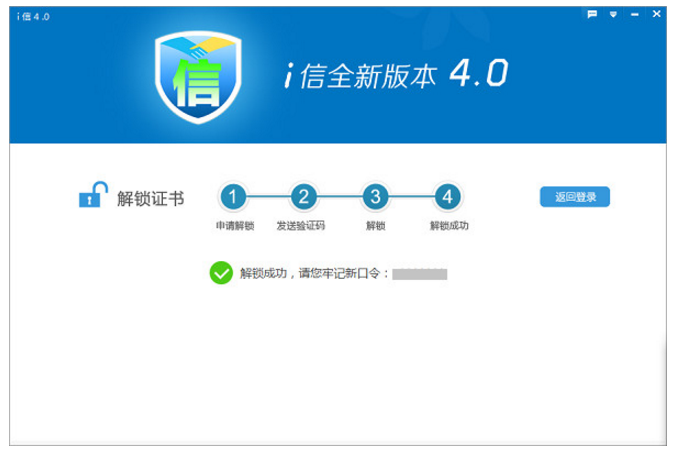Click the 发送验证码 step label
The width and height of the screenshot is (688, 460).
[x=301, y=226]
